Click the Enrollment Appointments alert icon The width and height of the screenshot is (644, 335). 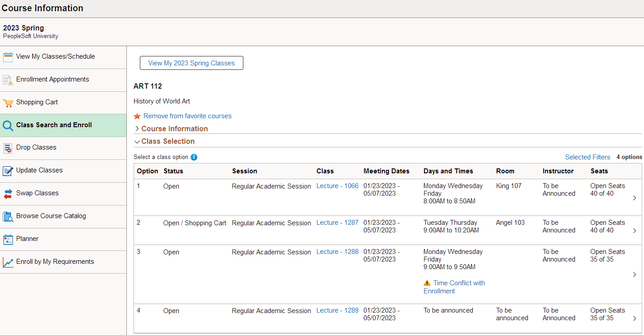tap(8, 80)
